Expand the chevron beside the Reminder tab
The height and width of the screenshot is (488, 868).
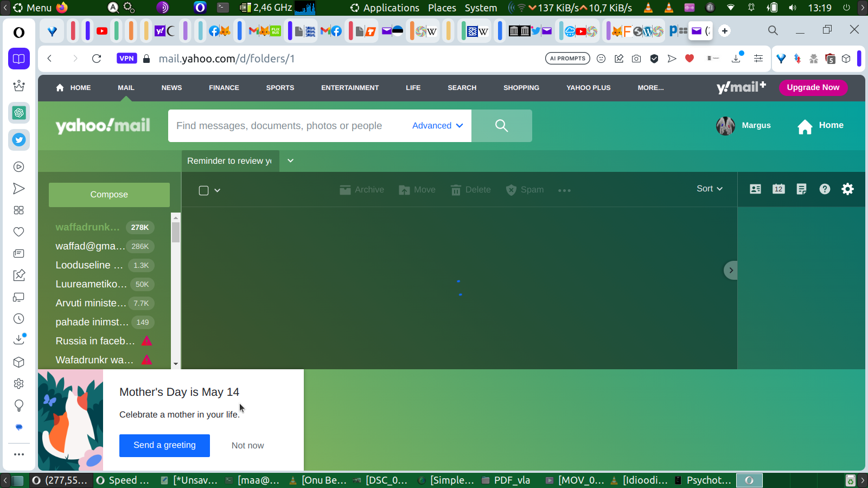(x=290, y=160)
